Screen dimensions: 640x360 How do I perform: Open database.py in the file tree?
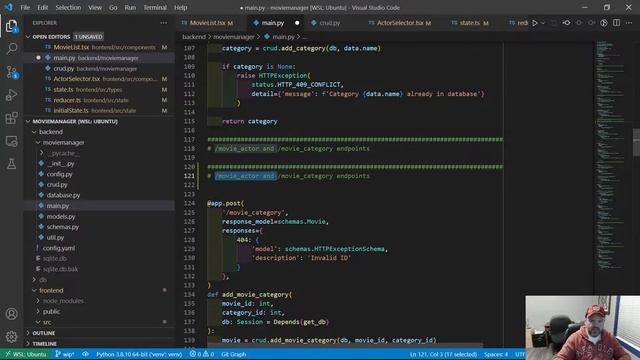pos(63,195)
